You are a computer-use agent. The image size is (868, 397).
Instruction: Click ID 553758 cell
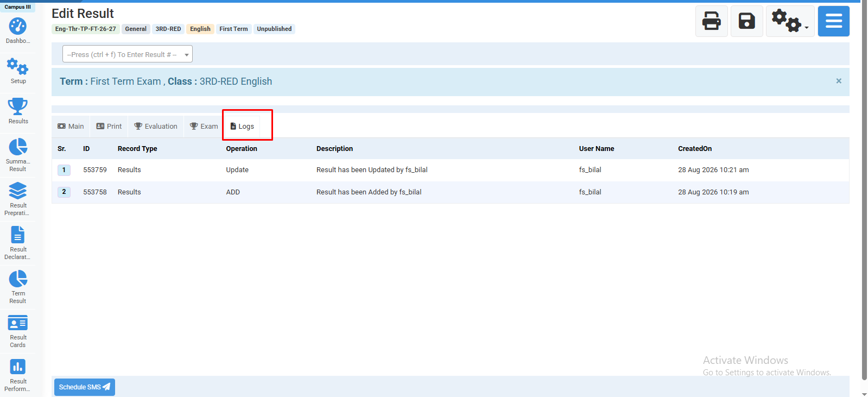coord(95,192)
